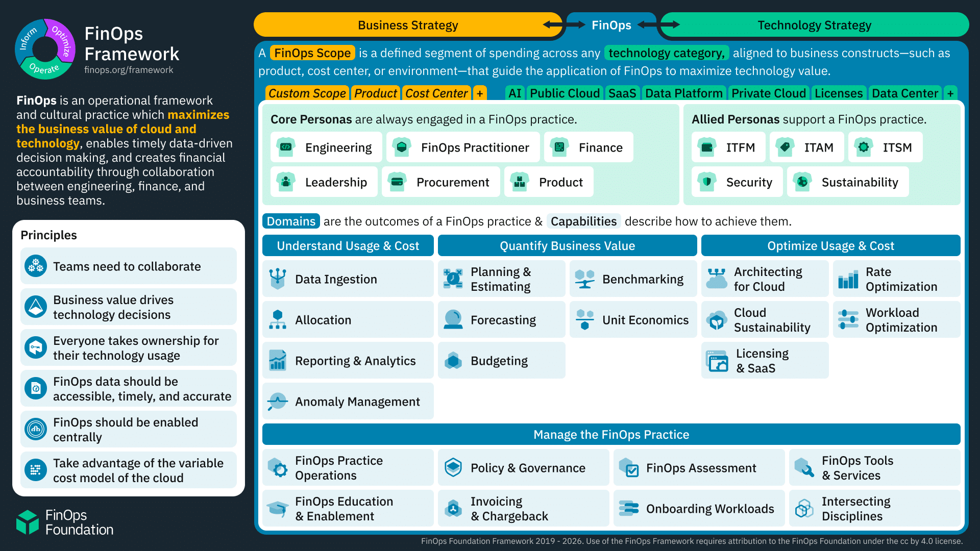Click the Technology Strategy green banner
Screen dimensions: 980x551
coord(814,25)
